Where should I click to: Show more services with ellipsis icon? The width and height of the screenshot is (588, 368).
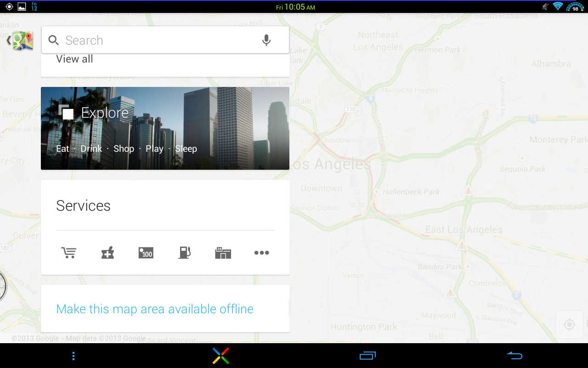pyautogui.click(x=262, y=253)
